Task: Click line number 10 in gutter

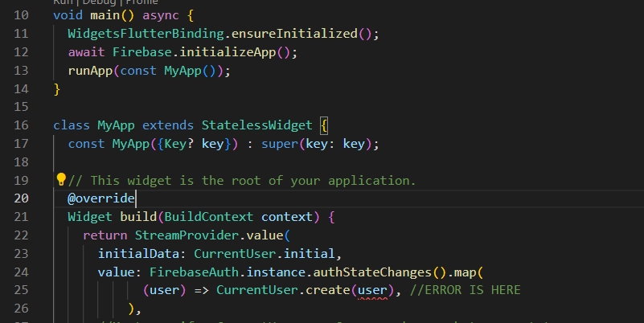Action: tap(22, 15)
